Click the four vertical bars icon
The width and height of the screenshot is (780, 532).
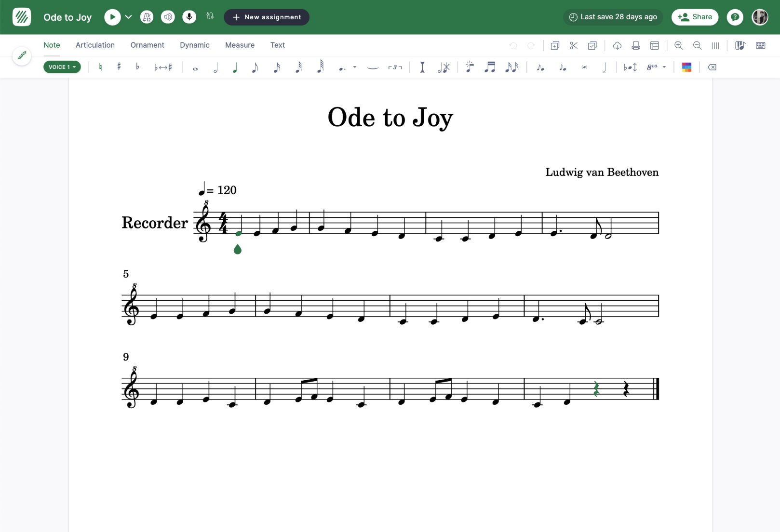(x=715, y=46)
